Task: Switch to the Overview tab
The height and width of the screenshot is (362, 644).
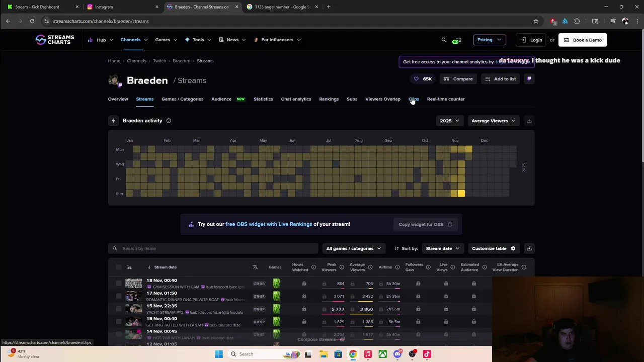Action: [x=118, y=99]
